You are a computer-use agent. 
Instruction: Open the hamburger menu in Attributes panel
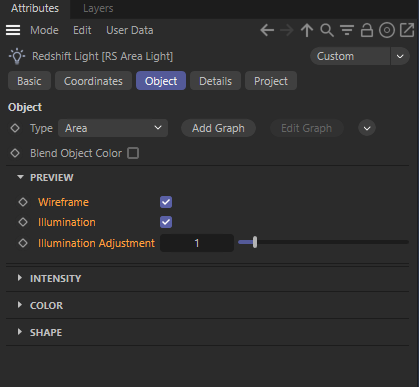pos(13,30)
